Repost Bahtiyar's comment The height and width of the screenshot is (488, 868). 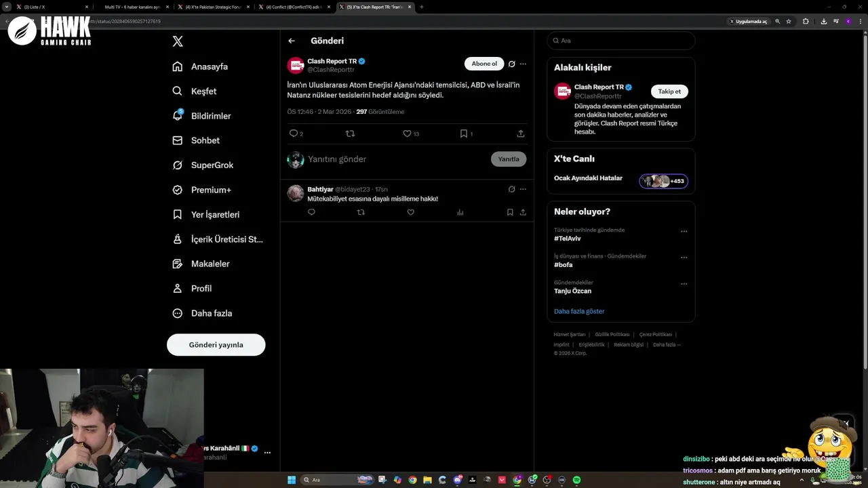pos(361,212)
